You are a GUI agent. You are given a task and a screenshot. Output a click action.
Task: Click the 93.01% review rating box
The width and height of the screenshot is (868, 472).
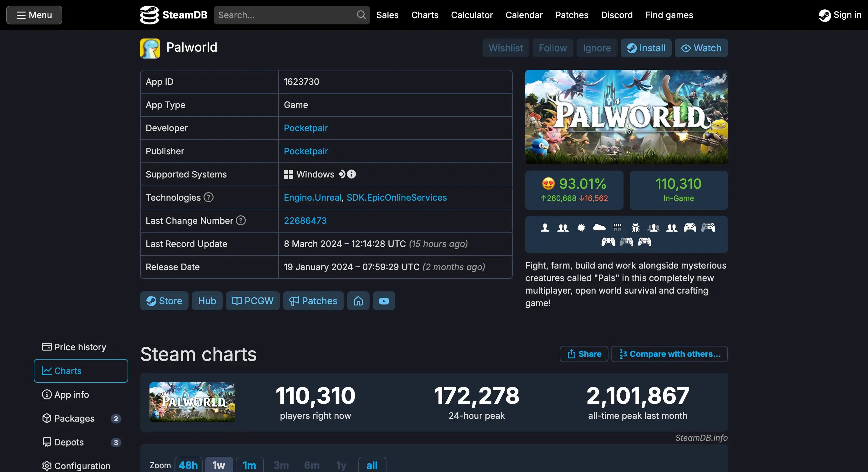(574, 190)
